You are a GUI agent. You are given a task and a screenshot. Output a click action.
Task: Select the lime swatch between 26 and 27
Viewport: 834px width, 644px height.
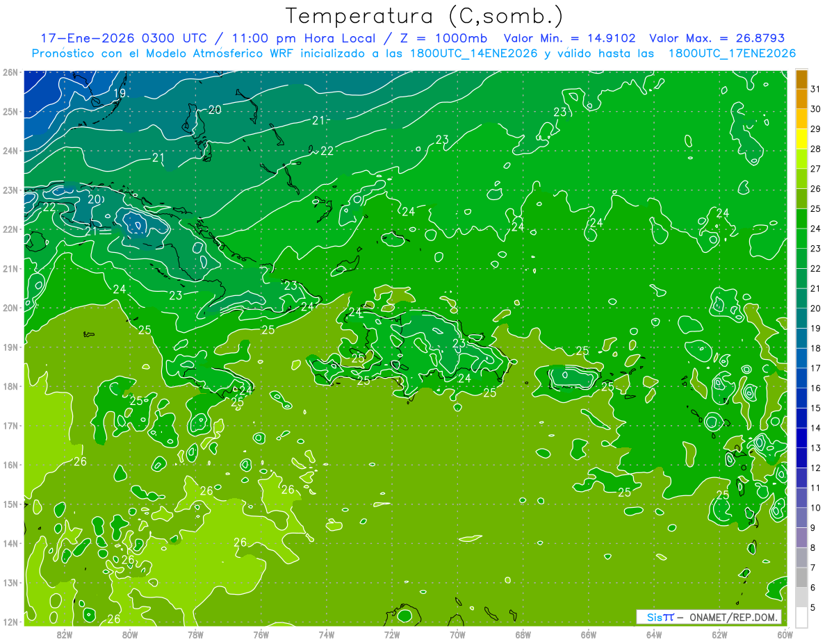[x=802, y=179]
